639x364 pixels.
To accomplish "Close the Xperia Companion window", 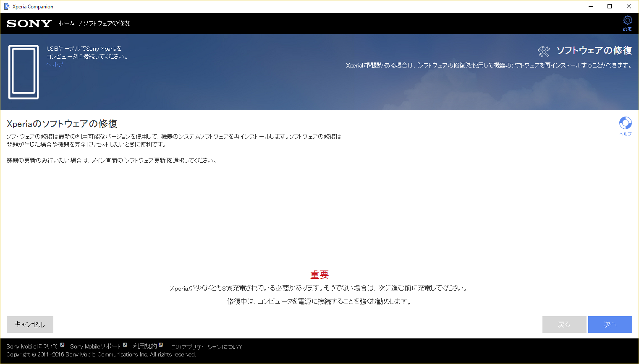I will (629, 6).
